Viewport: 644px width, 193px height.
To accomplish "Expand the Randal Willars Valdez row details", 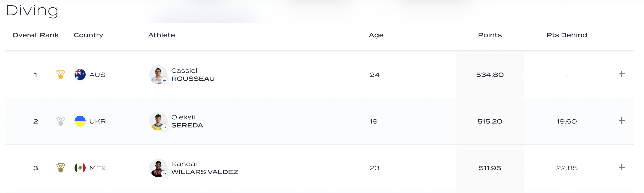I will tap(622, 167).
